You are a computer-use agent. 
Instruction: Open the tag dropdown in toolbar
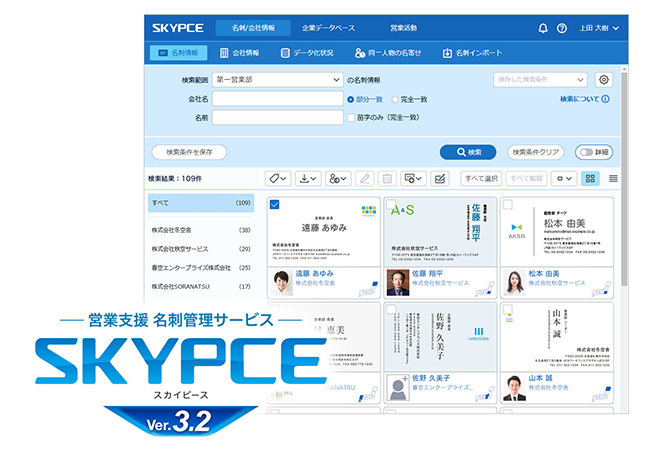tap(278, 179)
